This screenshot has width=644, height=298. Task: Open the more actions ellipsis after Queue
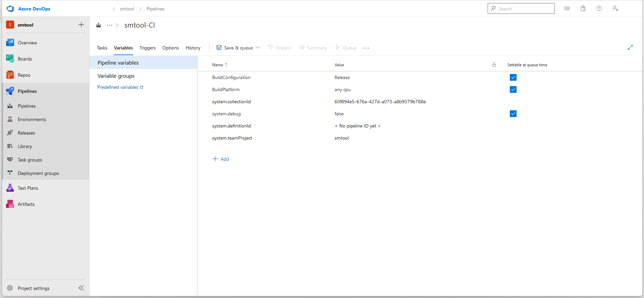click(x=366, y=48)
